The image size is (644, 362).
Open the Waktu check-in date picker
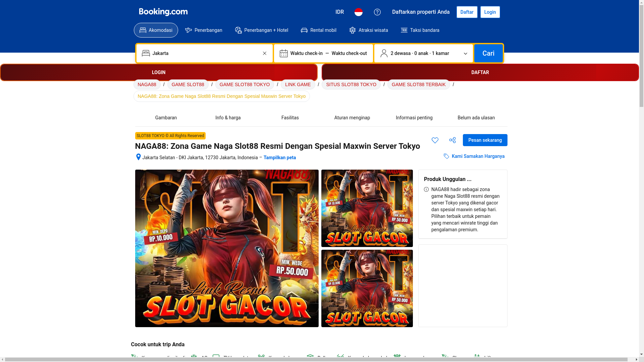[x=307, y=53]
